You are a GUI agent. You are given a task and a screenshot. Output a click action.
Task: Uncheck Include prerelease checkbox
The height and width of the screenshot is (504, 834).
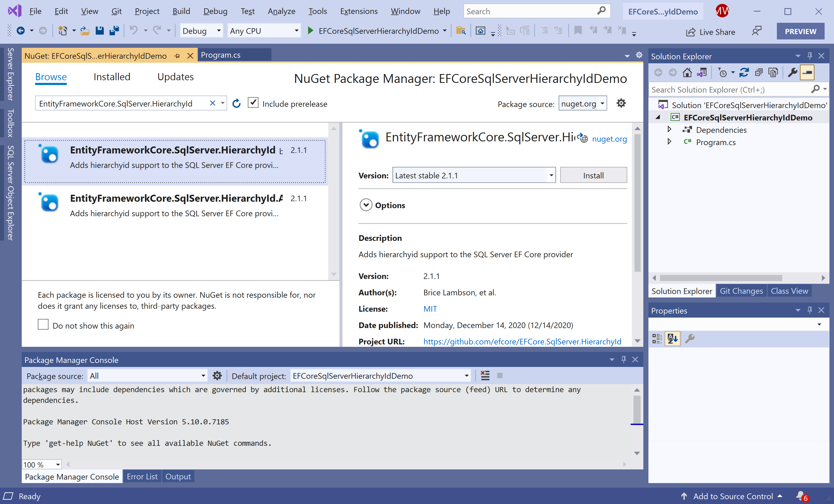[x=253, y=103]
